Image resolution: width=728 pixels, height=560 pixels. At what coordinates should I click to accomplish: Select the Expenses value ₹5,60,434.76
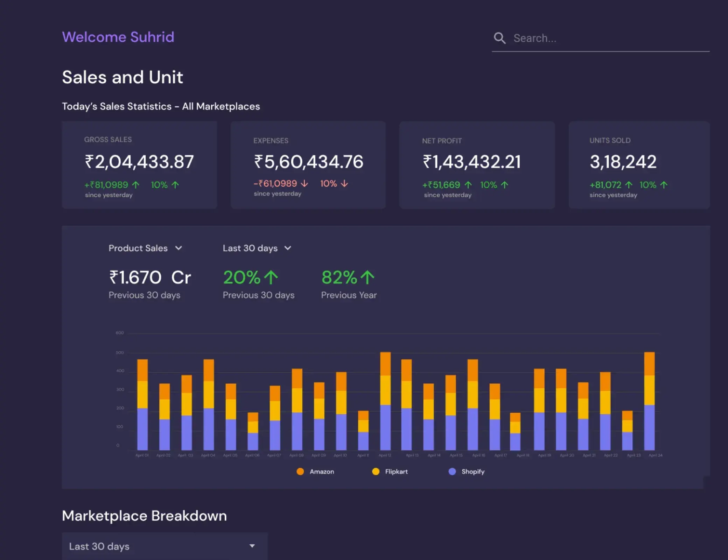pyautogui.click(x=309, y=162)
